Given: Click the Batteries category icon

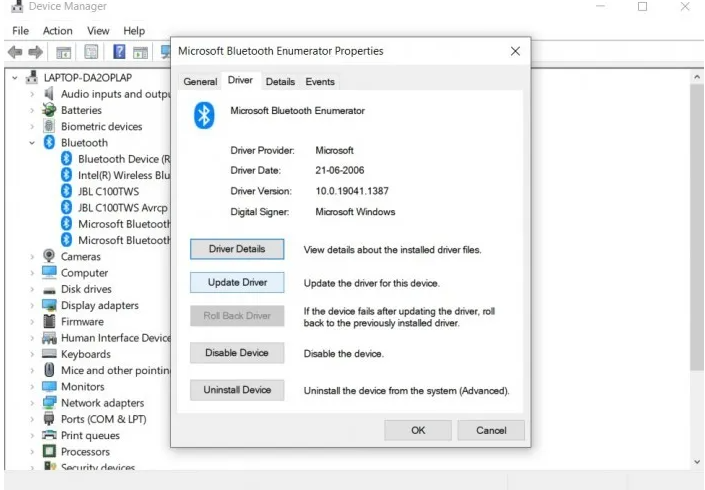Looking at the screenshot, I should pyautogui.click(x=49, y=110).
